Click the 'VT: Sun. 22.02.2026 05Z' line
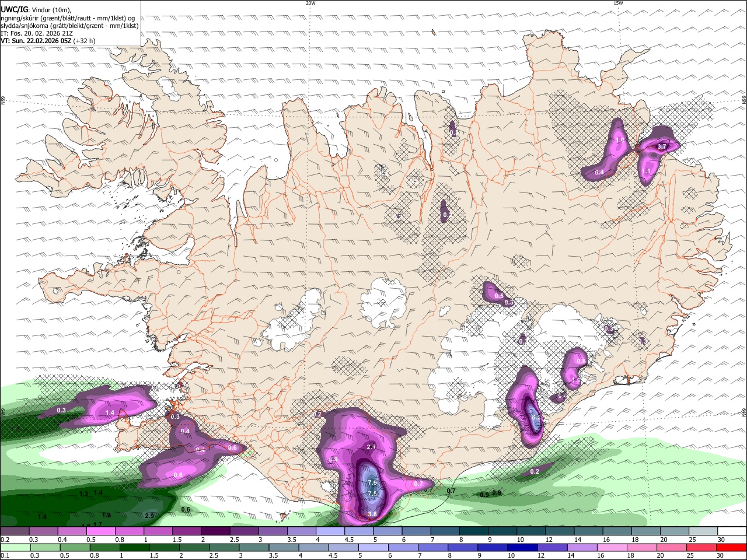Viewport: 747px width, 560px height. point(36,41)
